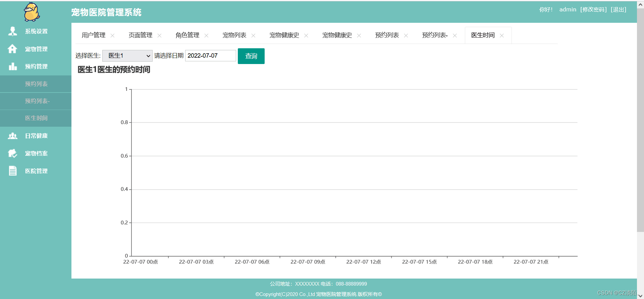The image size is (644, 299).
Task: Switch to the 角色管理 tab
Action: click(187, 35)
